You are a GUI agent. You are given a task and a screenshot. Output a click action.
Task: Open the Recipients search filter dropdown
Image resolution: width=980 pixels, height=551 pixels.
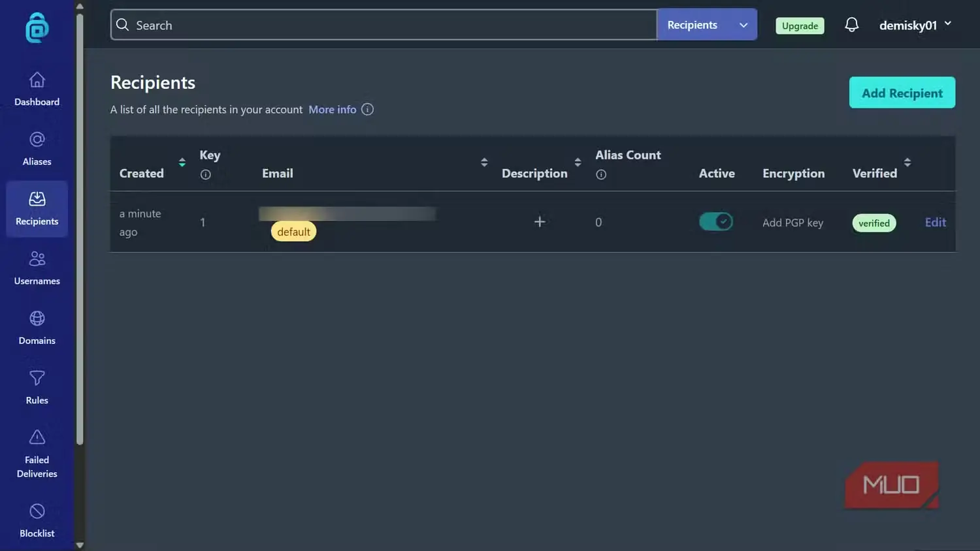click(x=707, y=25)
